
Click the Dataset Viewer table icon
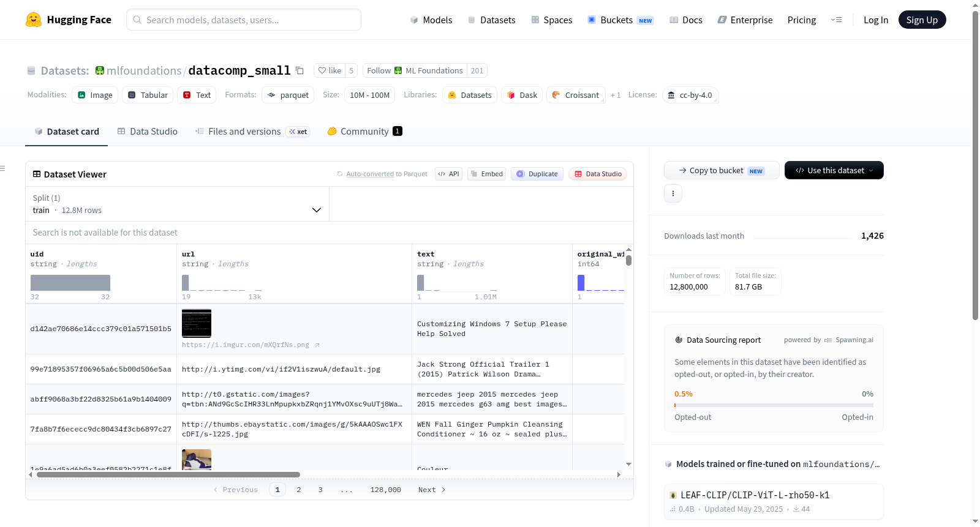pyautogui.click(x=37, y=174)
